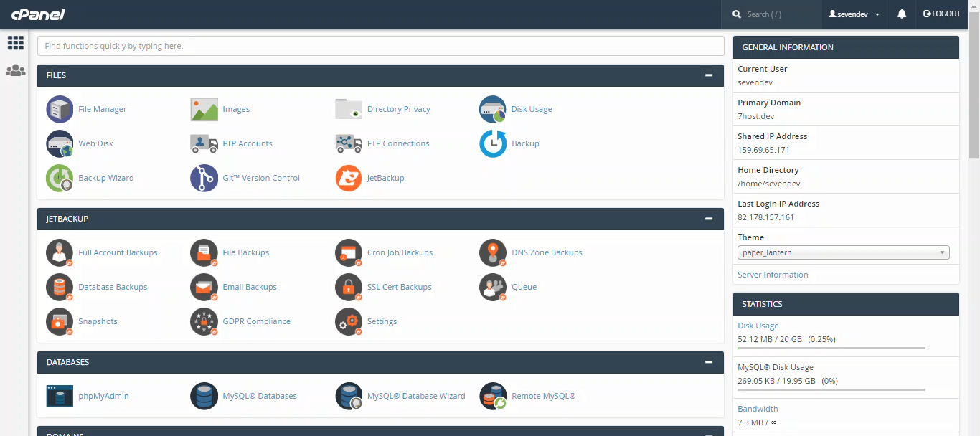Screen dimensions: 980x436
Task: Click the MySQL Disk Usage progress bar
Action: click(831, 390)
